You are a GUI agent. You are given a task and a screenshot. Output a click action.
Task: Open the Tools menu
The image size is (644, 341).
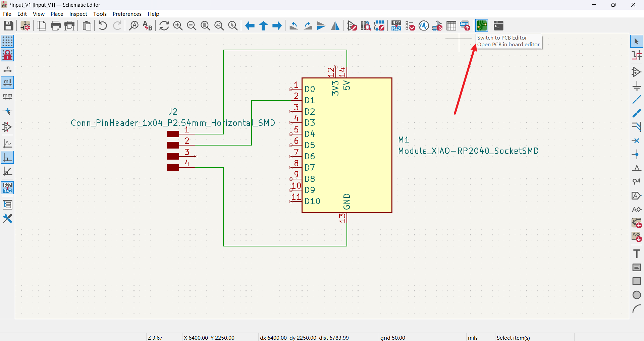coord(100,14)
